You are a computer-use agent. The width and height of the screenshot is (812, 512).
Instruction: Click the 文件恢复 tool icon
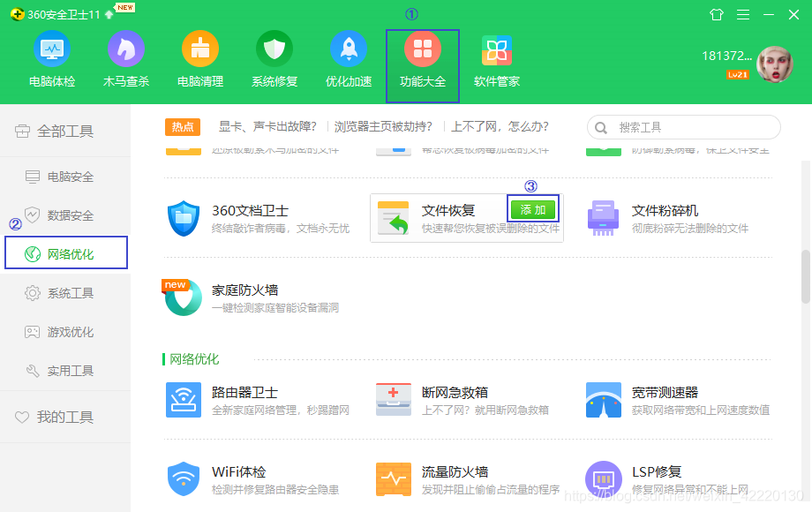click(393, 218)
